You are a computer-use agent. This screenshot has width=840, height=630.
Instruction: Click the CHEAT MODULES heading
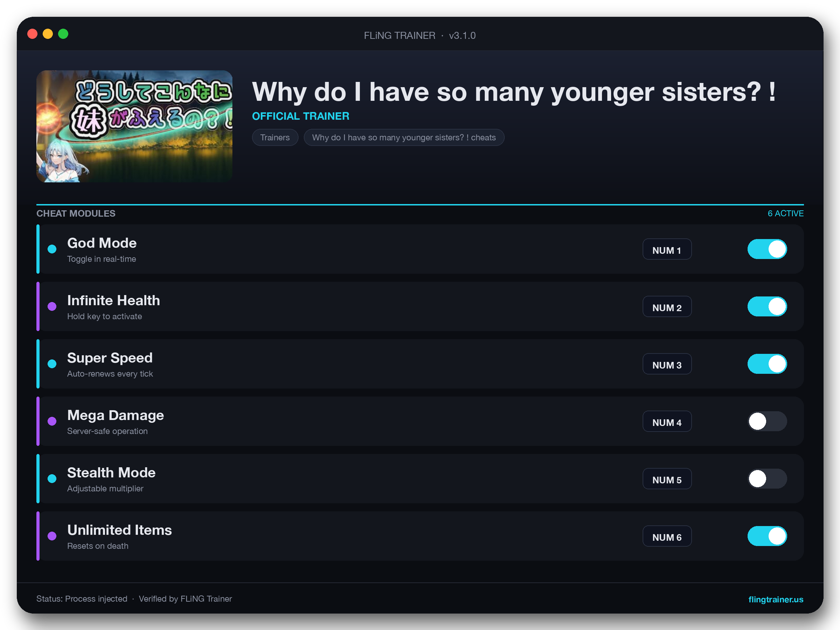(76, 213)
